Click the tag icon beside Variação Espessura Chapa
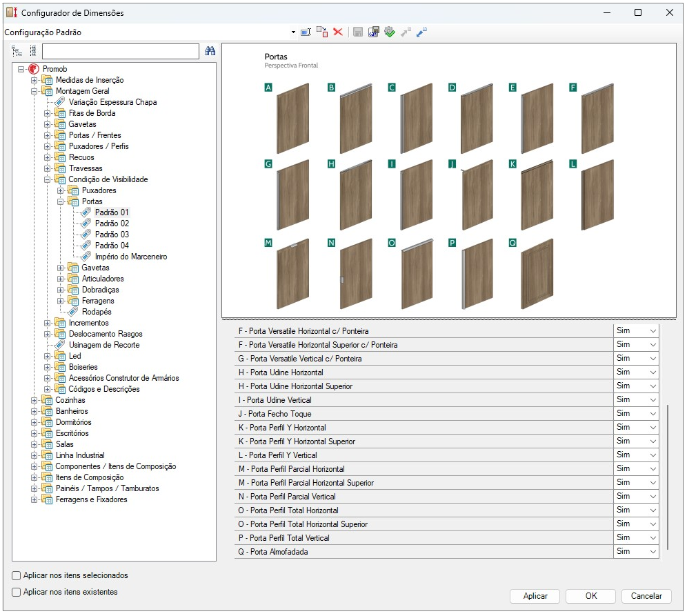Screen dimensions: 687x616 [60, 102]
